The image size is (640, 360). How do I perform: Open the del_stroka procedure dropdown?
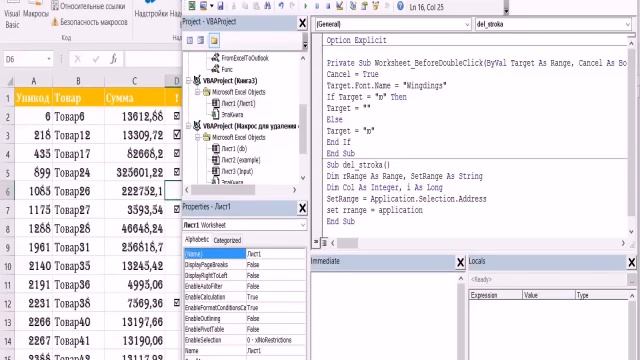[x=628, y=24]
